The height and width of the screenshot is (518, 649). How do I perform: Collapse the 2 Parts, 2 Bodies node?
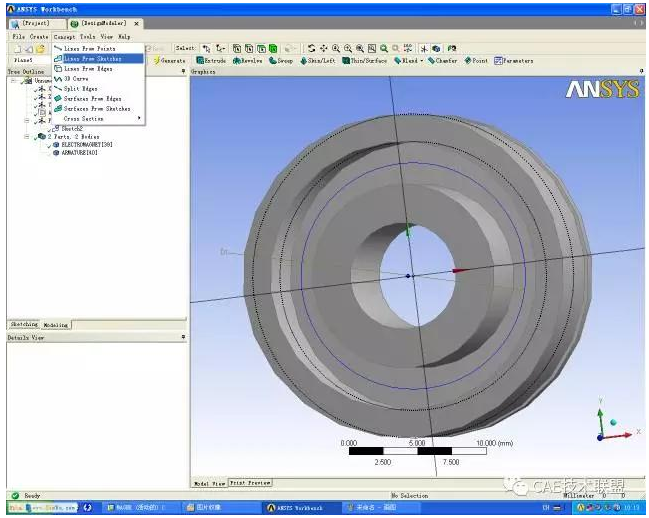click(27, 137)
